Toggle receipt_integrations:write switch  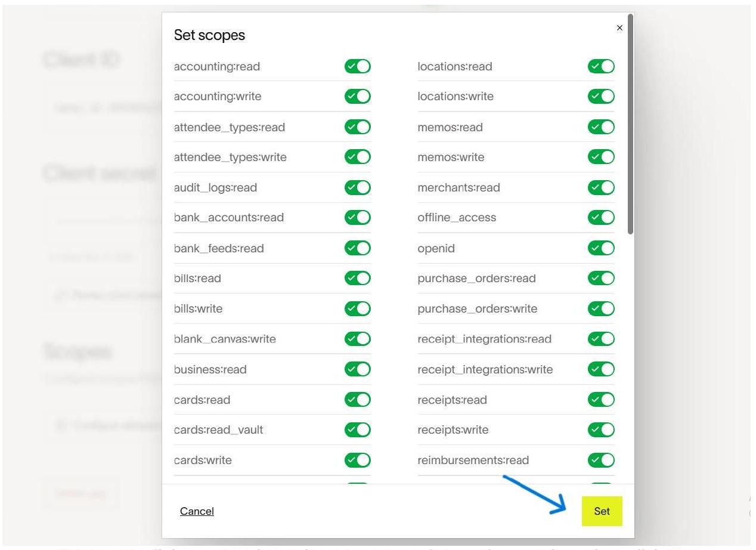(x=601, y=369)
